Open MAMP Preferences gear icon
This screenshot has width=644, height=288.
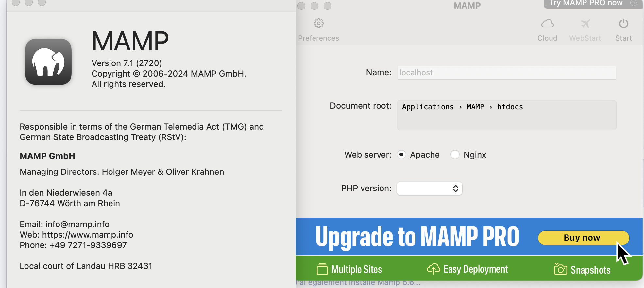pyautogui.click(x=319, y=24)
